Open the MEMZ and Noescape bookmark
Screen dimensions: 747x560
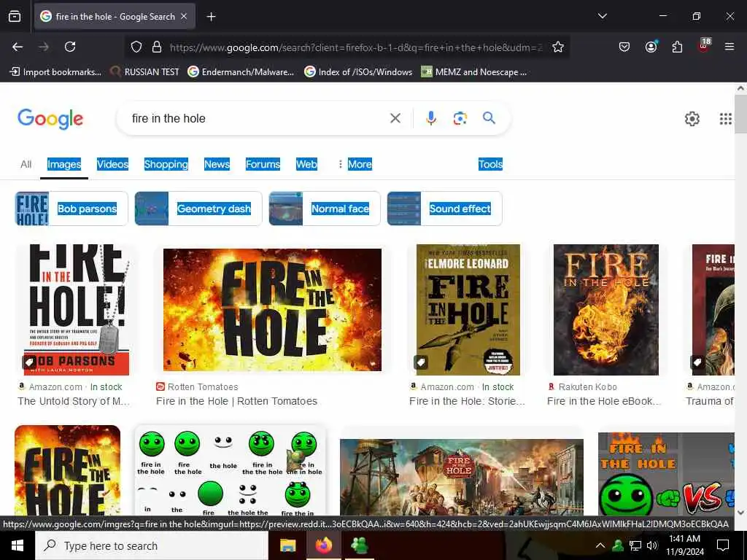pyautogui.click(x=474, y=72)
